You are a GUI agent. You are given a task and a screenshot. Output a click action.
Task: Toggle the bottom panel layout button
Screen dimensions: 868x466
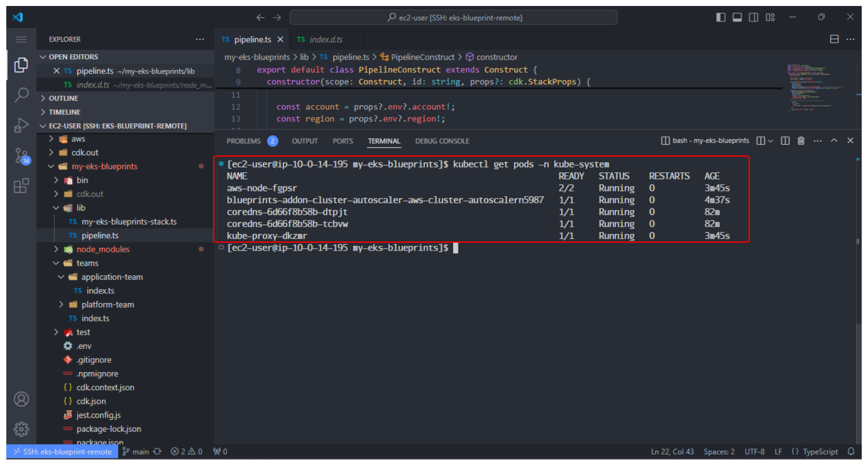point(737,17)
